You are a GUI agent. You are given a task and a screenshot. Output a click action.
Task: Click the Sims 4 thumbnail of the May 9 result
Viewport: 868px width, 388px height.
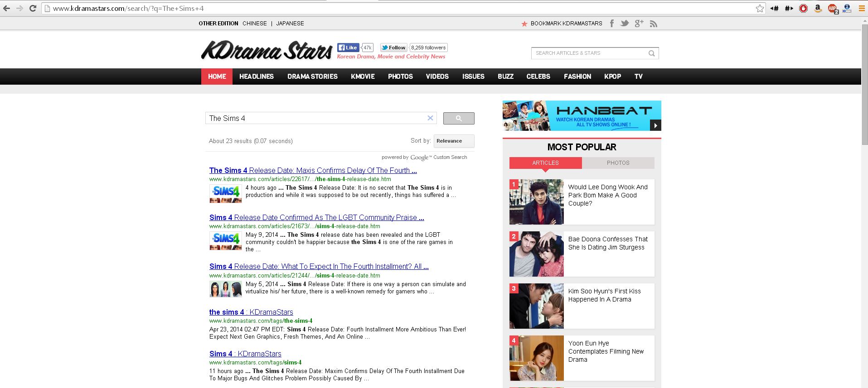(x=225, y=240)
